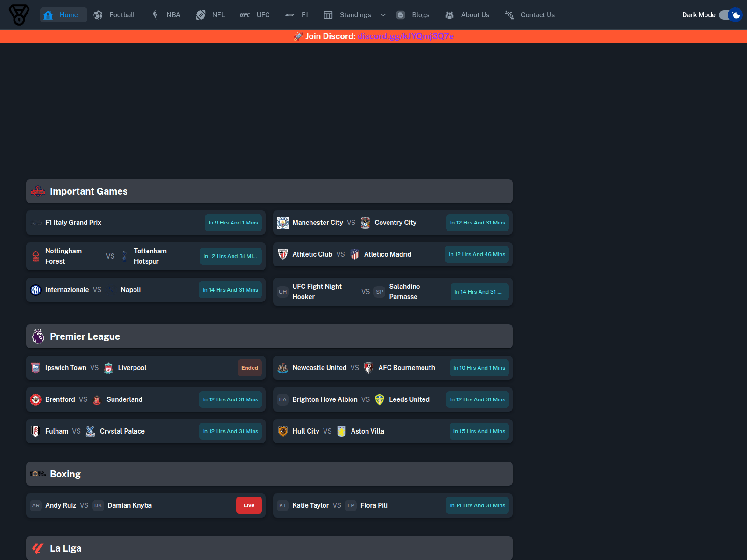Click the 'In 12 Hrs And 46 Mins' badge

tap(477, 254)
